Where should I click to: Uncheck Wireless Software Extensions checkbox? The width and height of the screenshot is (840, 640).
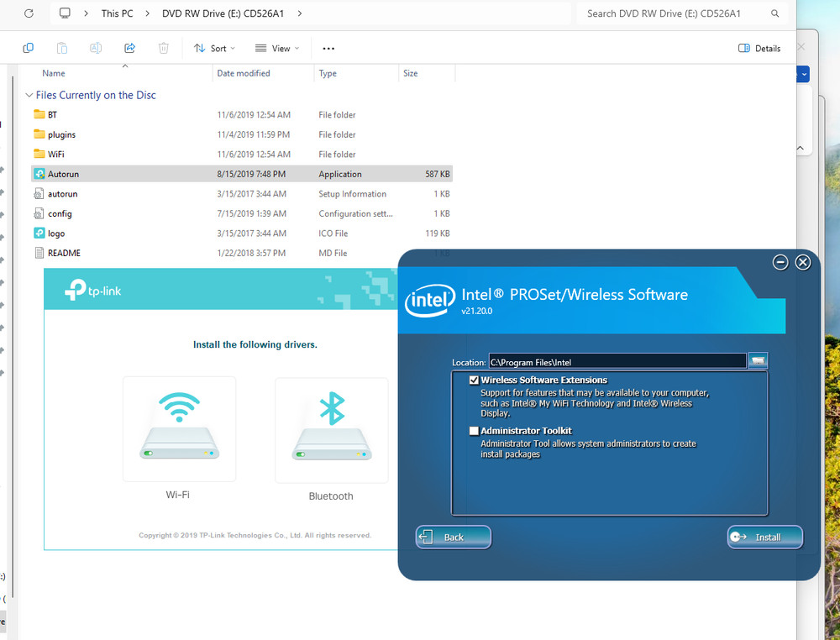coord(475,380)
